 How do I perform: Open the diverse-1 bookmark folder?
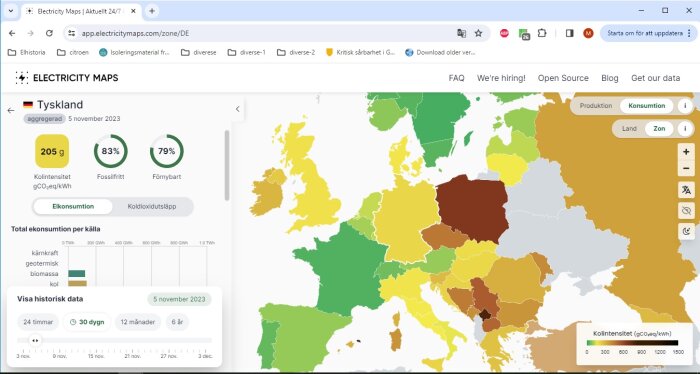coord(246,52)
